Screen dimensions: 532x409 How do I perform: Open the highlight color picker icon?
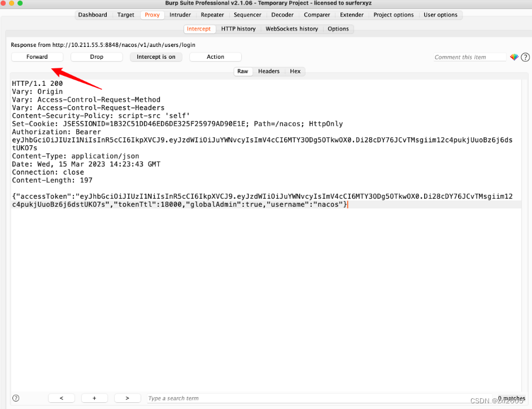click(x=514, y=57)
